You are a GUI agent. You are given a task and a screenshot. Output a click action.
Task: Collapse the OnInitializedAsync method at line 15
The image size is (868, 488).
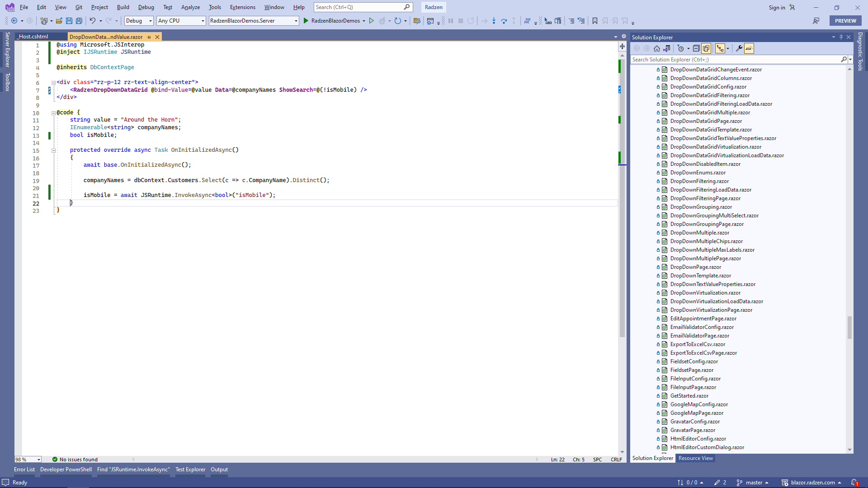point(53,150)
